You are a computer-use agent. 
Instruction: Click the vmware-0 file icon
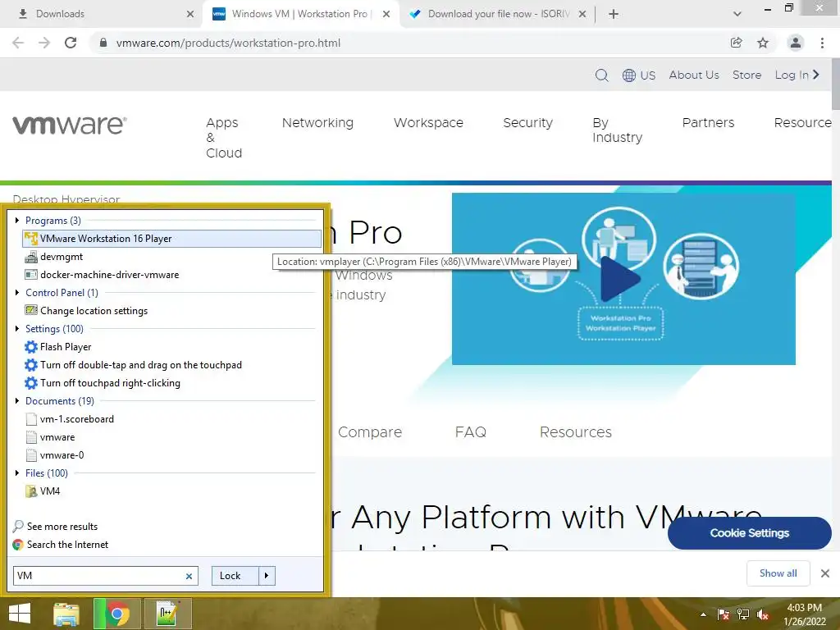point(31,455)
